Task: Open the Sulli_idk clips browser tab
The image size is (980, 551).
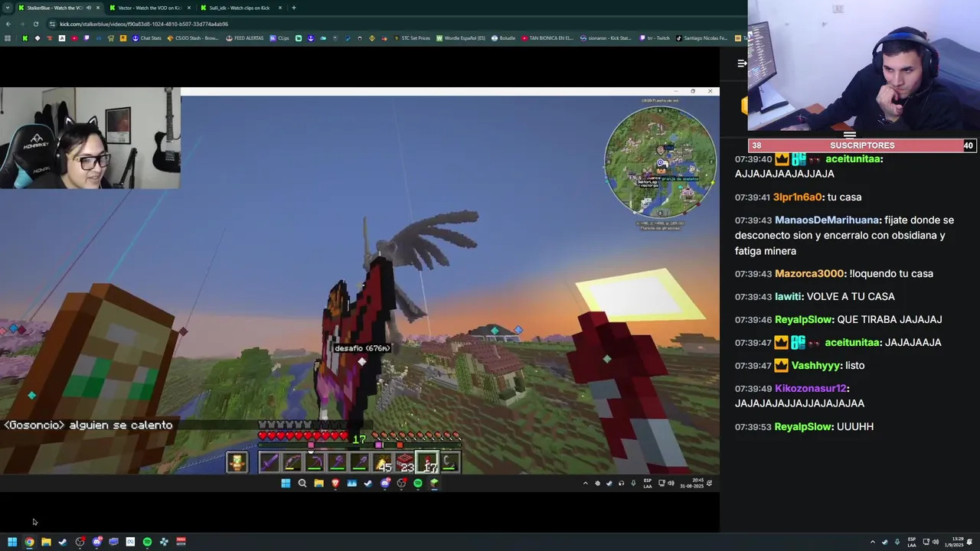Action: click(x=240, y=8)
